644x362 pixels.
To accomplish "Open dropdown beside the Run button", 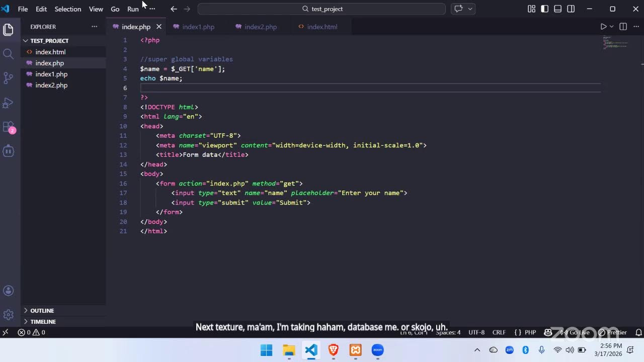I will 612,27.
